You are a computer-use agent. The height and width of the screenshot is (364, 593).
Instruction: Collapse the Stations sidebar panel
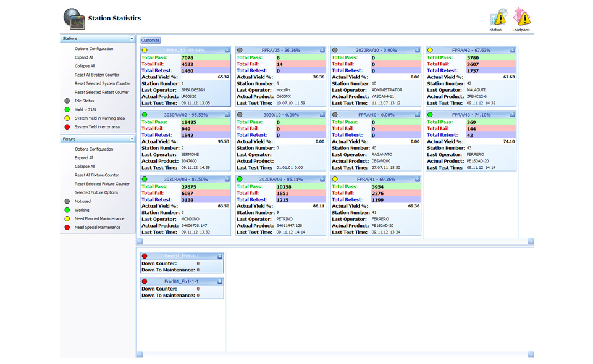pos(132,39)
